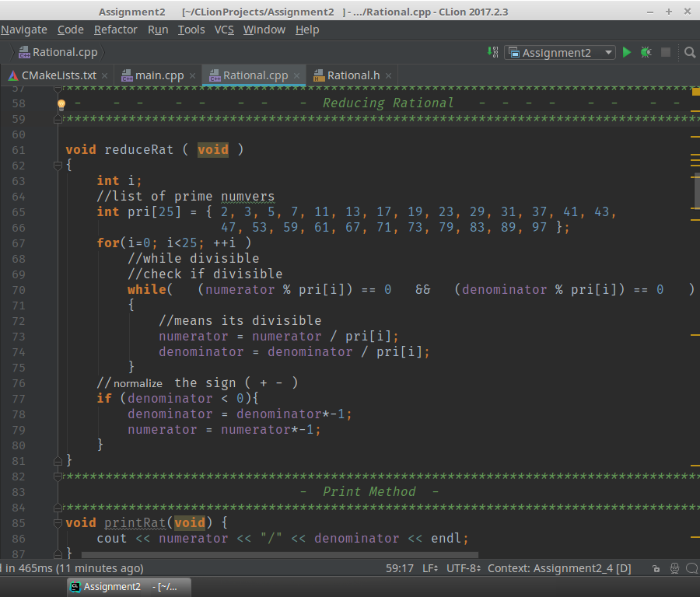Click the lock read-only icon in the status bar

(x=656, y=568)
